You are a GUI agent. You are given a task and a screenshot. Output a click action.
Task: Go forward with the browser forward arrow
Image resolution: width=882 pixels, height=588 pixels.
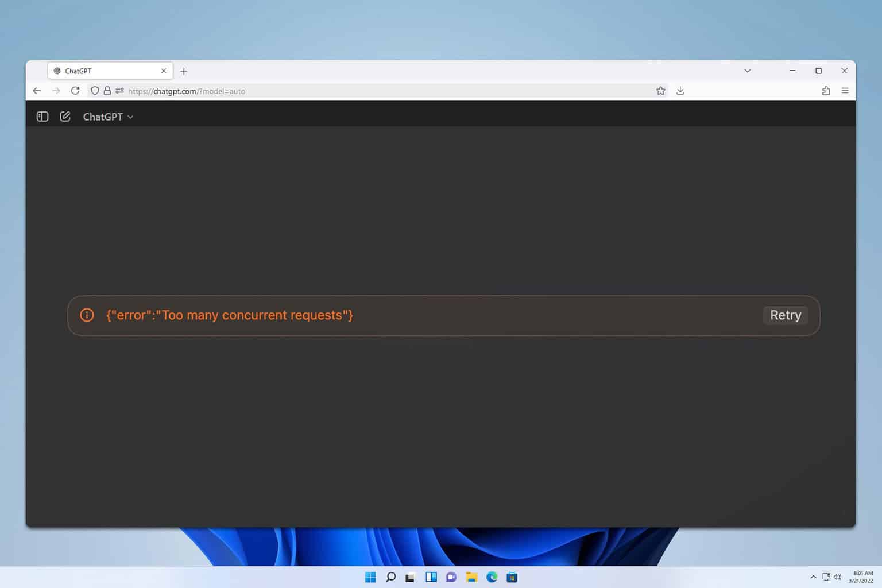pyautogui.click(x=56, y=91)
